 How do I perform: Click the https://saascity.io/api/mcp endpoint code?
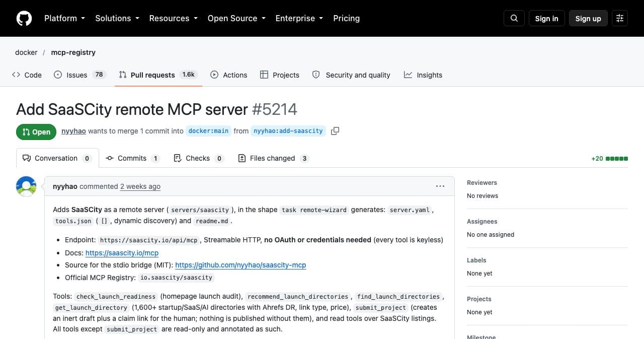pos(149,240)
